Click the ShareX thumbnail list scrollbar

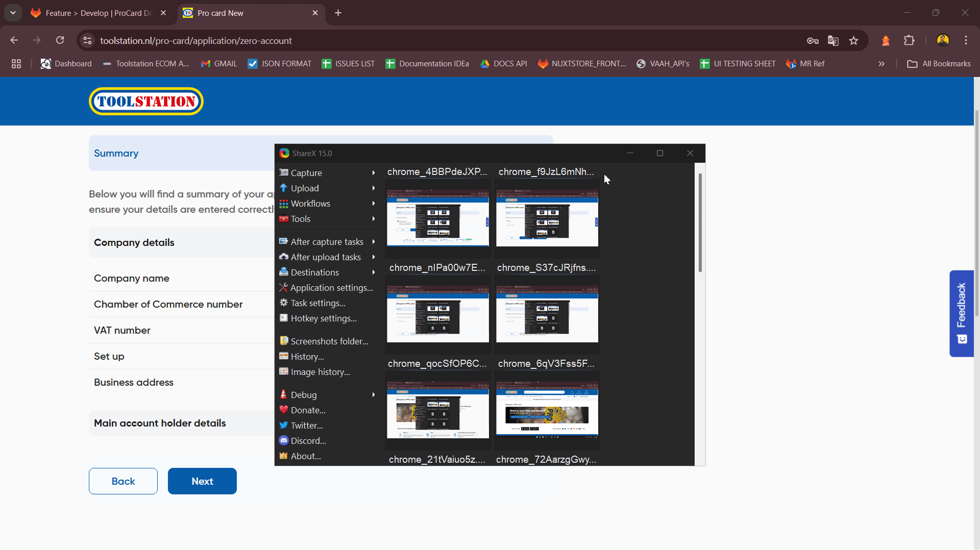pos(700,222)
